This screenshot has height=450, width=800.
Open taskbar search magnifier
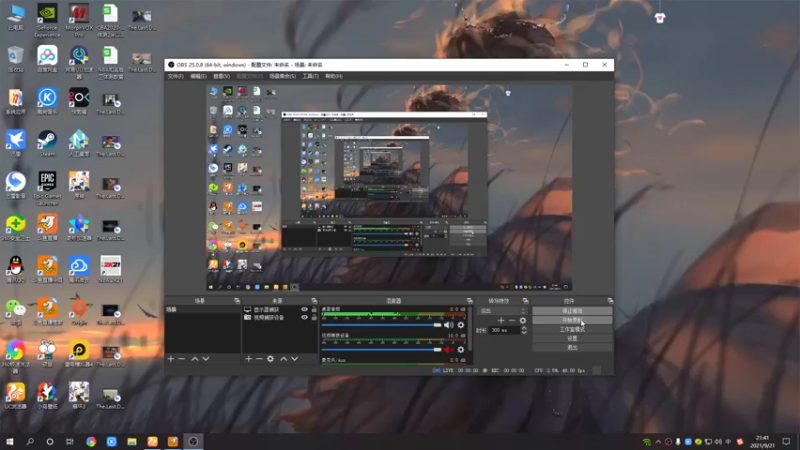coord(30,441)
